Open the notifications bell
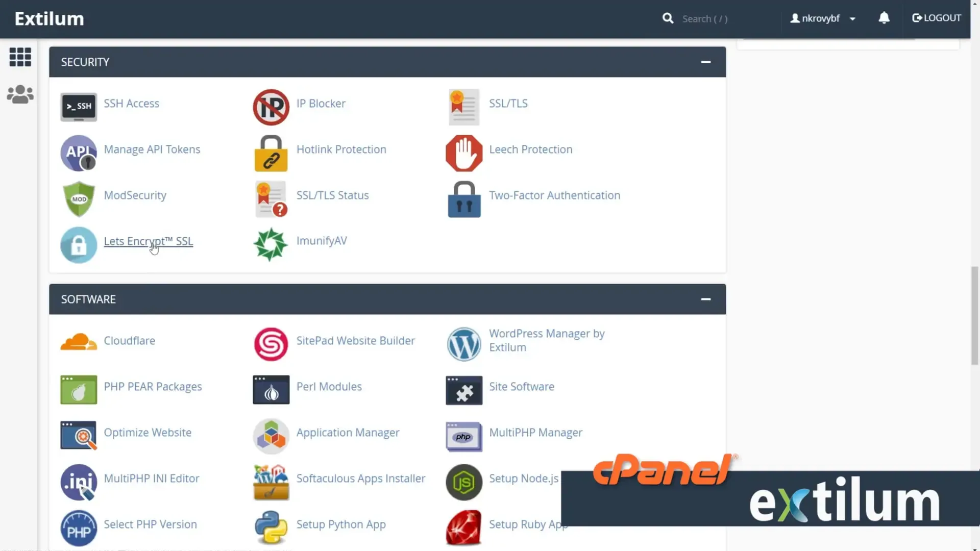The width and height of the screenshot is (980, 551). 884,18
